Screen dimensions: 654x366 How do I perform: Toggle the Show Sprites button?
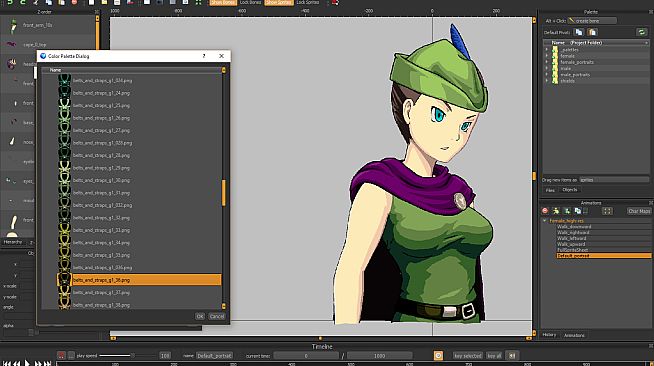pos(279,2)
